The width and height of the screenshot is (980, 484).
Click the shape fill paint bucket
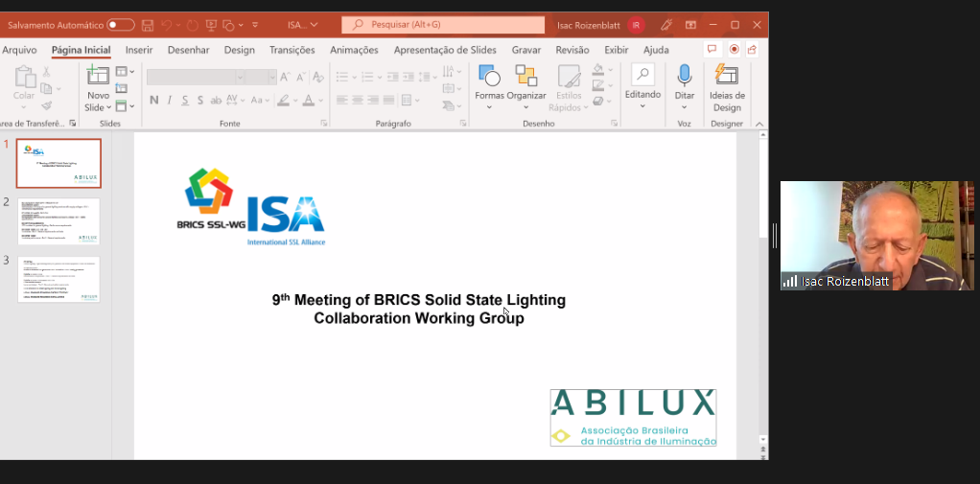tap(598, 69)
